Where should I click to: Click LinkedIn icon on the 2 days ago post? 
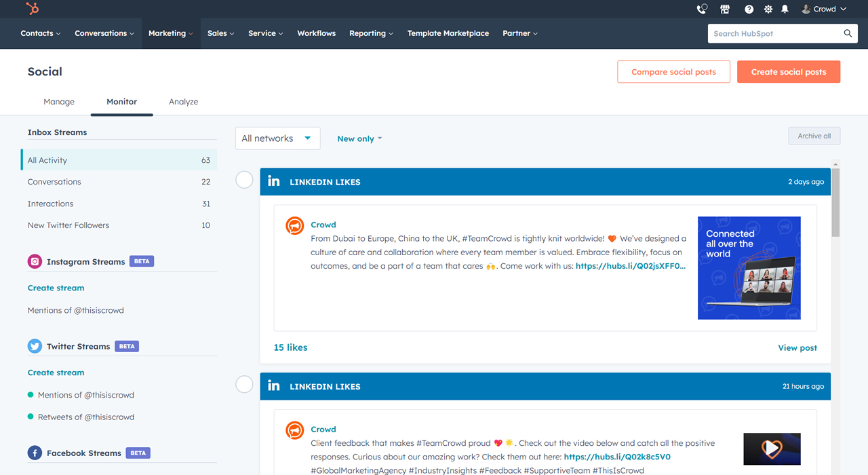tap(273, 181)
